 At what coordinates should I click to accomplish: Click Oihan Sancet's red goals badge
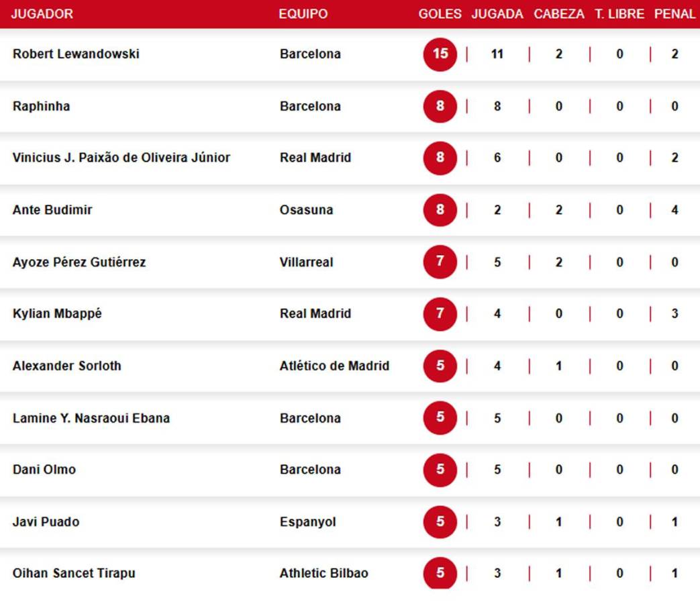coord(440,573)
